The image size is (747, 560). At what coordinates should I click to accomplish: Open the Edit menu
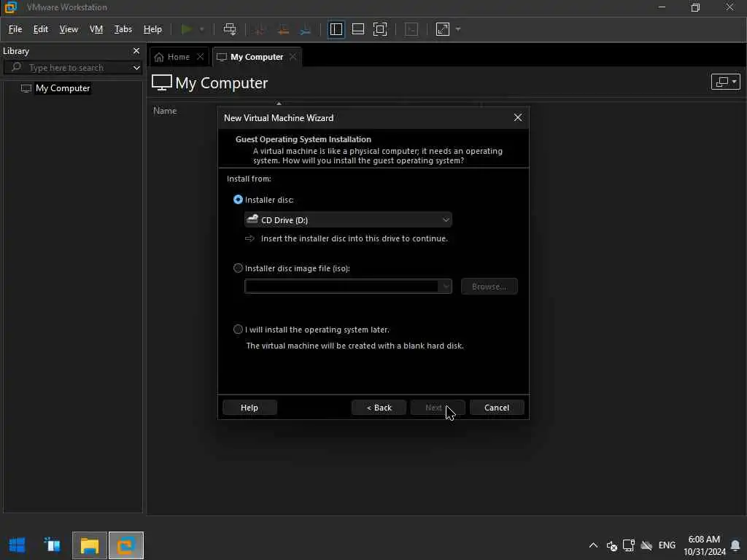(41, 29)
